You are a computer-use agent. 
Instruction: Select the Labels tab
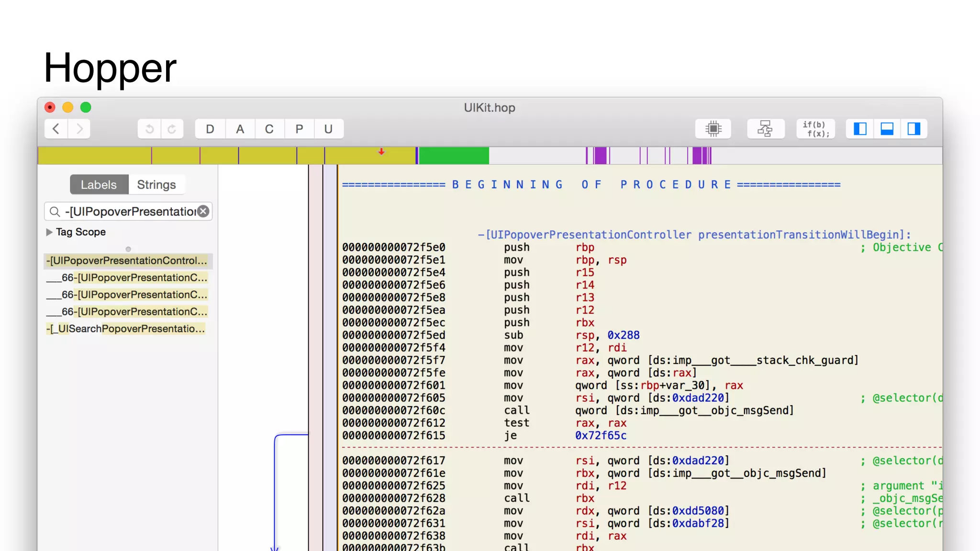pyautogui.click(x=99, y=185)
